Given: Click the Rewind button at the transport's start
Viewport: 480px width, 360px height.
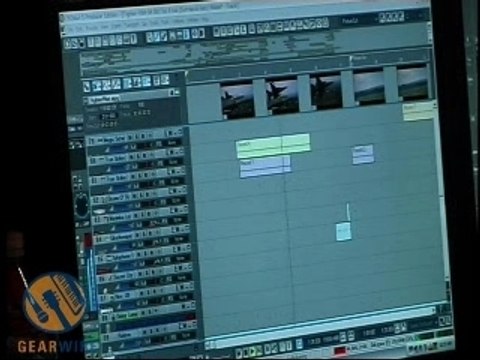Looking at the screenshot, I should [239, 352].
